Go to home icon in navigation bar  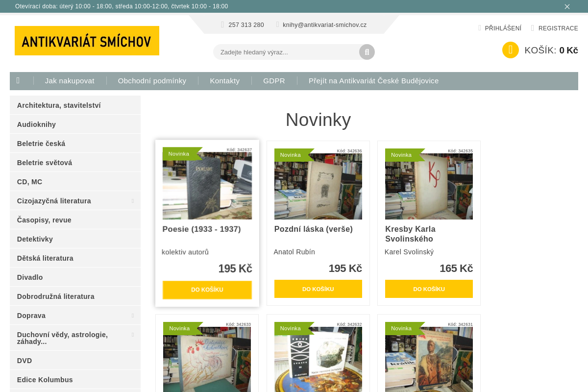tap(18, 81)
